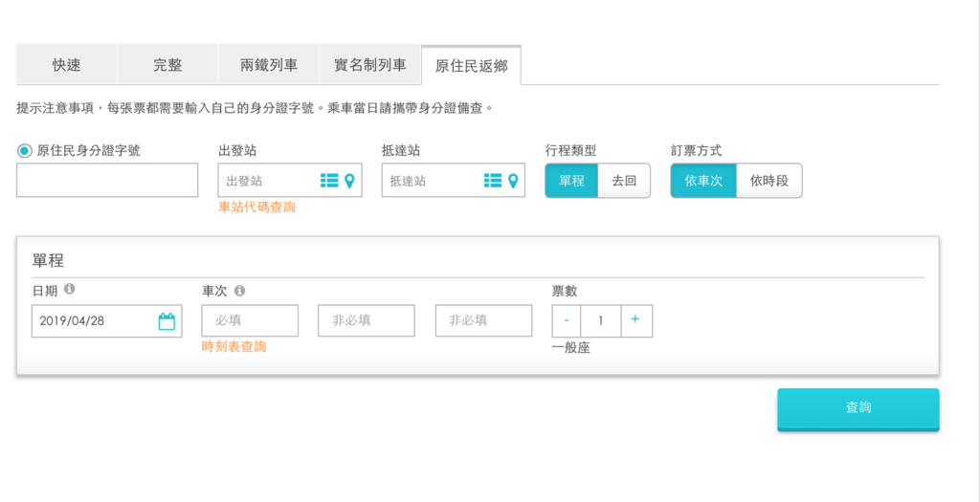The height and width of the screenshot is (502, 980).
Task: Switch trip type to 去回
Action: [624, 181]
